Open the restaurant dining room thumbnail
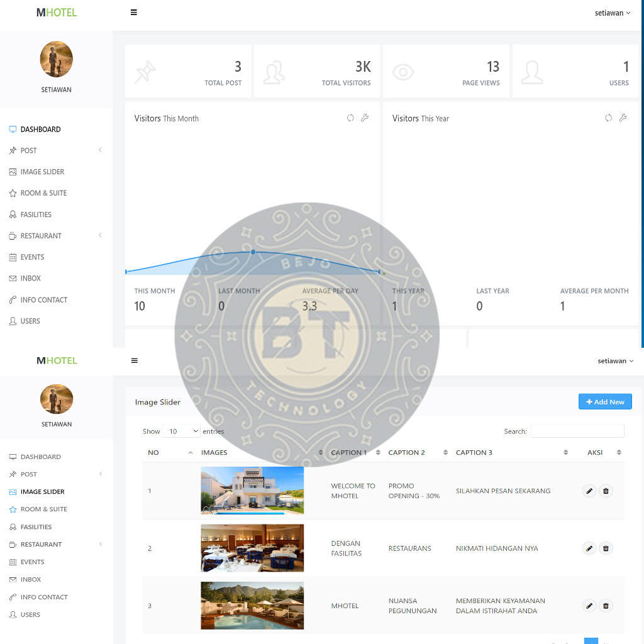 coord(252,548)
